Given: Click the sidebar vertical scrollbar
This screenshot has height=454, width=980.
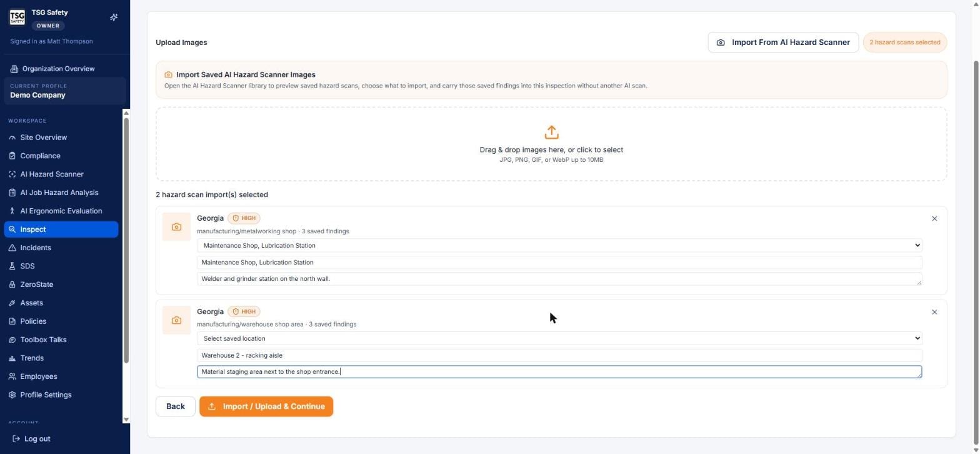Looking at the screenshot, I should 126,241.
